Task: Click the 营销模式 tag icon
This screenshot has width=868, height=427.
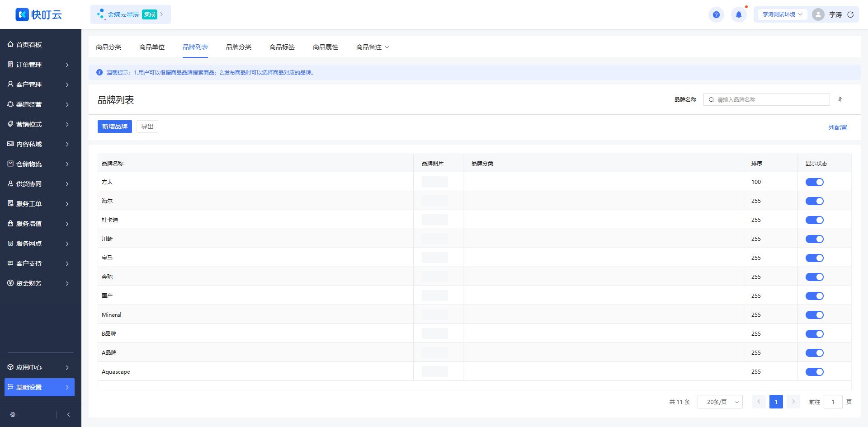Action: pyautogui.click(x=10, y=124)
